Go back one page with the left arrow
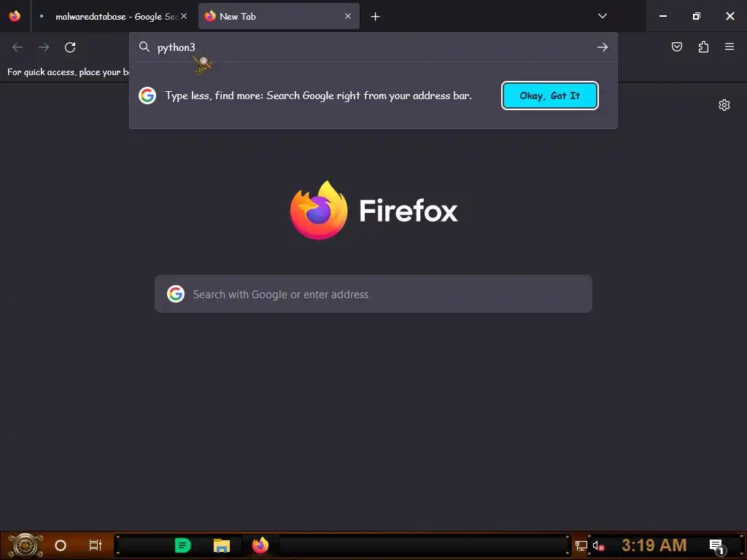Image resolution: width=747 pixels, height=560 pixels. [18, 47]
